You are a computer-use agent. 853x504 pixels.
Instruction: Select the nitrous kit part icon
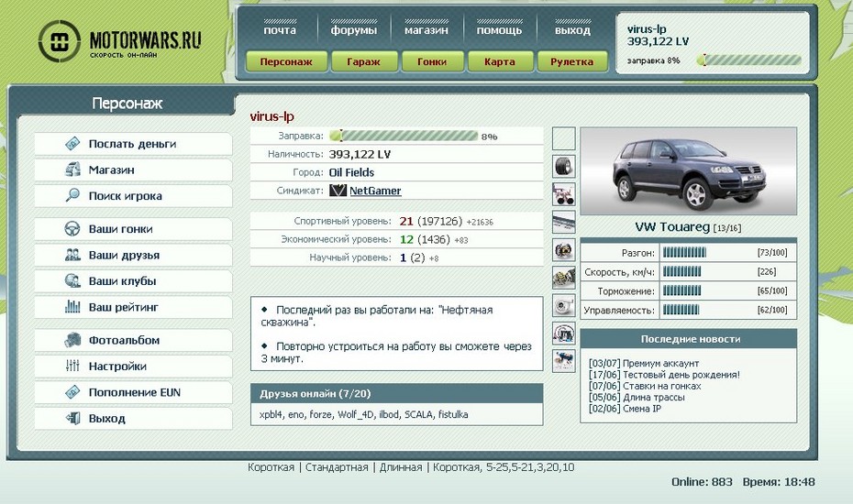563,334
